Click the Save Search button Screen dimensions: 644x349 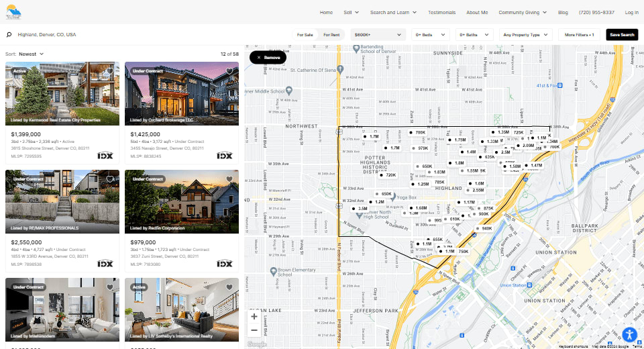(x=622, y=35)
